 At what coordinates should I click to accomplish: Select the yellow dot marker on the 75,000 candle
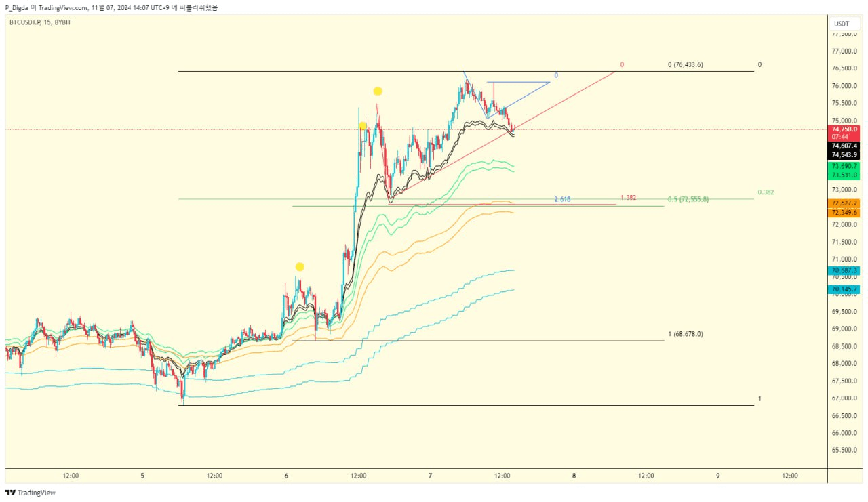(363, 126)
